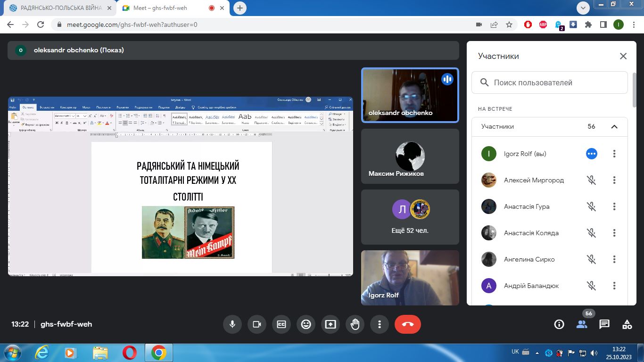Click the Ещё 52 чел. tile

coord(410,217)
